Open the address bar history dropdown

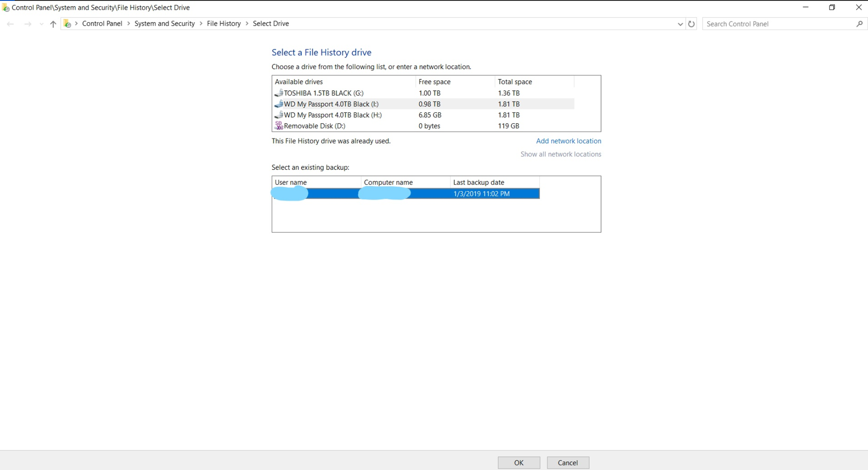pyautogui.click(x=680, y=24)
